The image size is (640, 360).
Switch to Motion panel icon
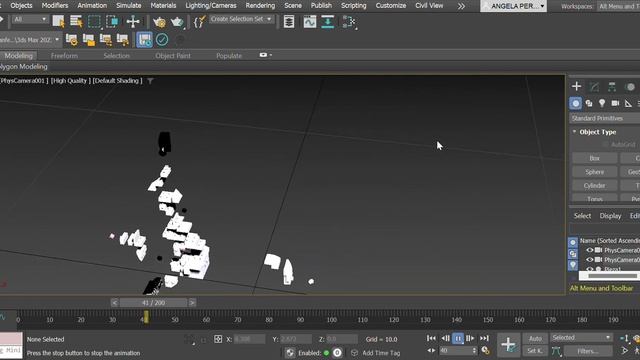pyautogui.click(x=630, y=87)
